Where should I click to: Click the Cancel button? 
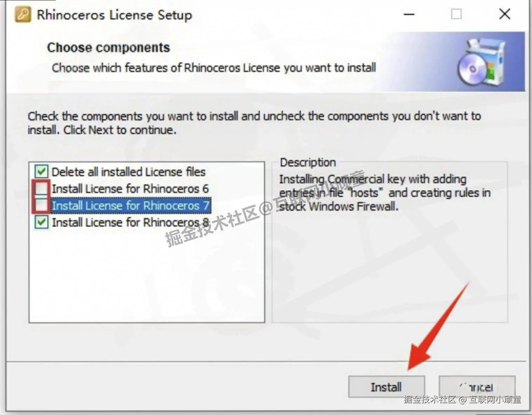click(477, 387)
